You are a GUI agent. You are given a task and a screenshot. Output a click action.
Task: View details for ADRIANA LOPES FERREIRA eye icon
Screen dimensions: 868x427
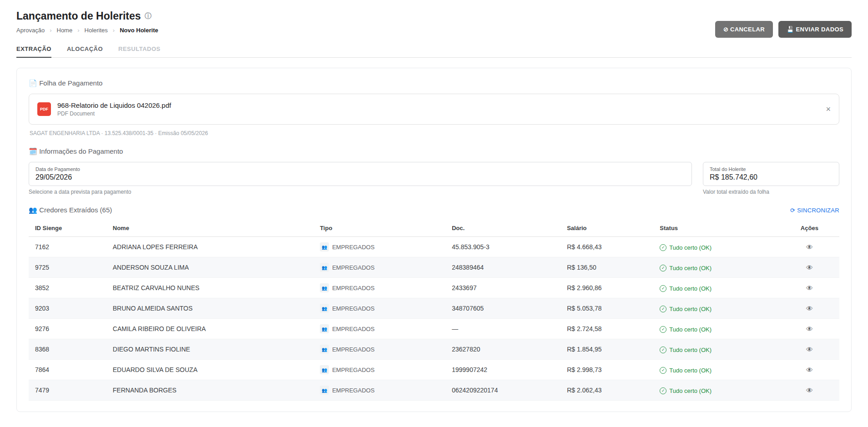[809, 247]
